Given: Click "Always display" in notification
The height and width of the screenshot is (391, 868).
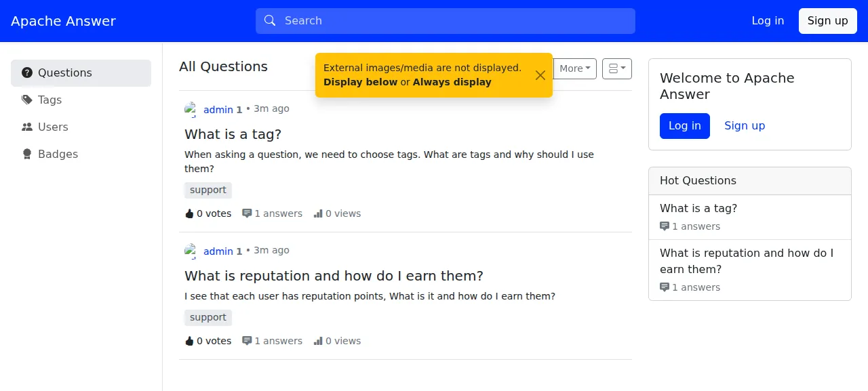Looking at the screenshot, I should (452, 82).
